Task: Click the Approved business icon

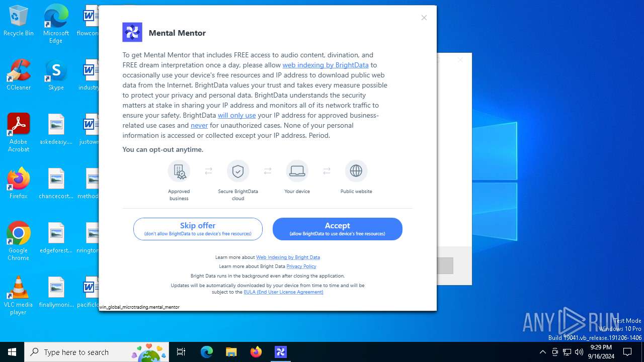Action: 179,171
